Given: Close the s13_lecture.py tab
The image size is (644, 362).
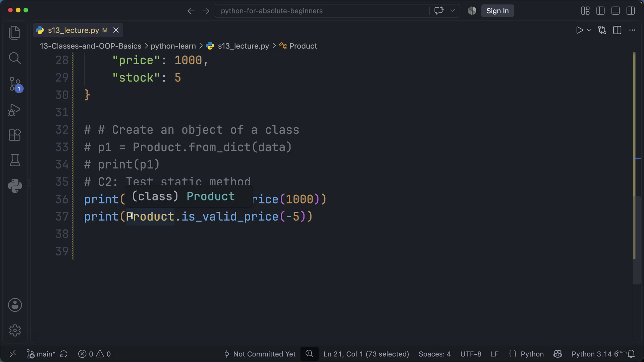Looking at the screenshot, I should tap(116, 30).
